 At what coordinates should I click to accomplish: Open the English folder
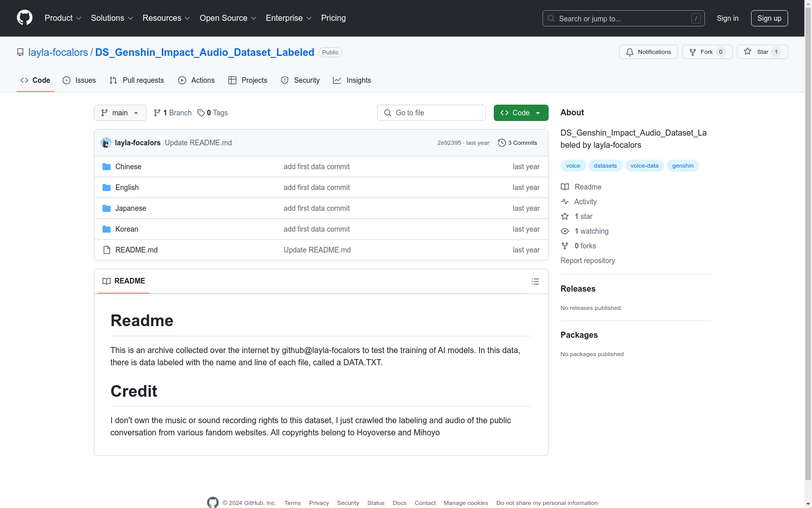[127, 187]
